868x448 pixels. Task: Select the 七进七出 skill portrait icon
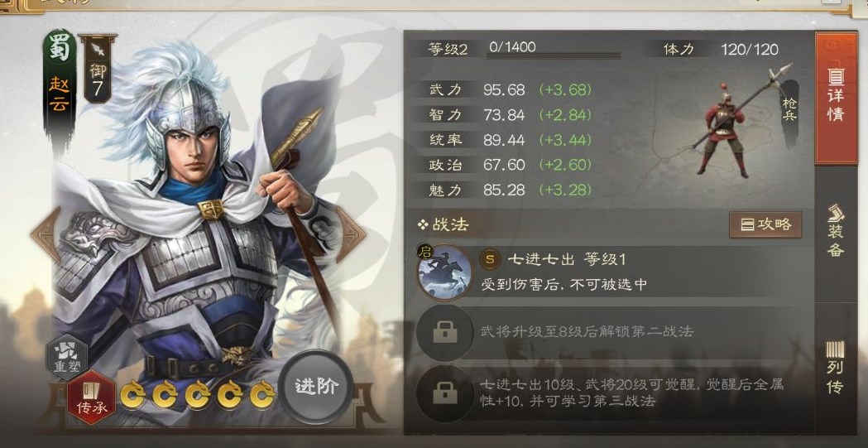click(444, 272)
